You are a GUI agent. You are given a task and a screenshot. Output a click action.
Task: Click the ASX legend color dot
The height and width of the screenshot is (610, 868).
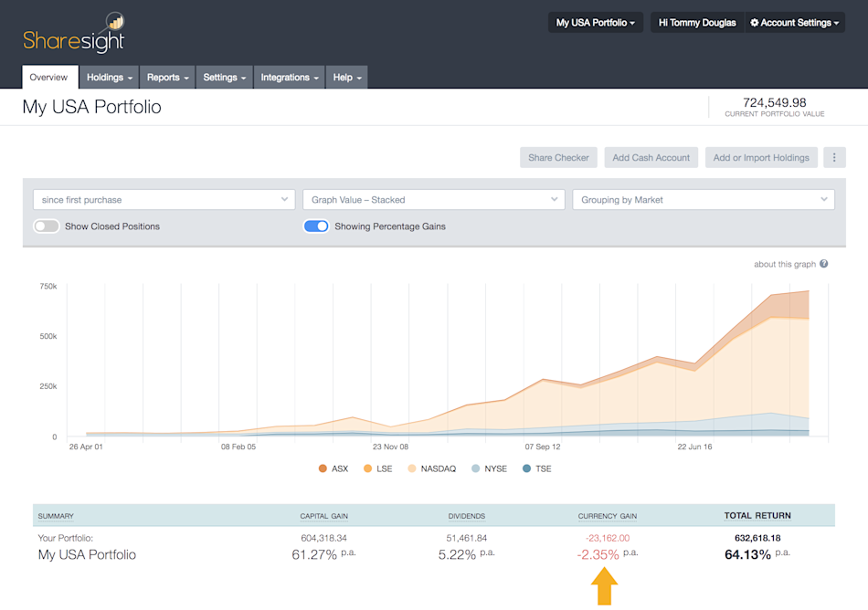[323, 468]
